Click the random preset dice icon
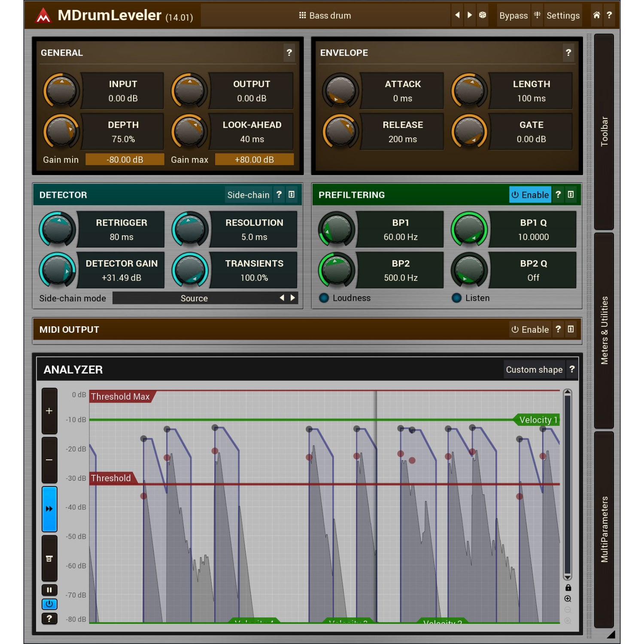 [483, 15]
